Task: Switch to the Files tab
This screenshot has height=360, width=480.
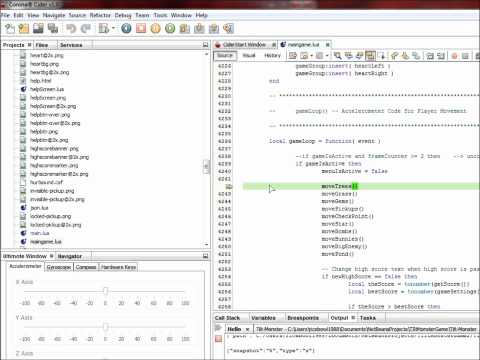Action: (42, 45)
